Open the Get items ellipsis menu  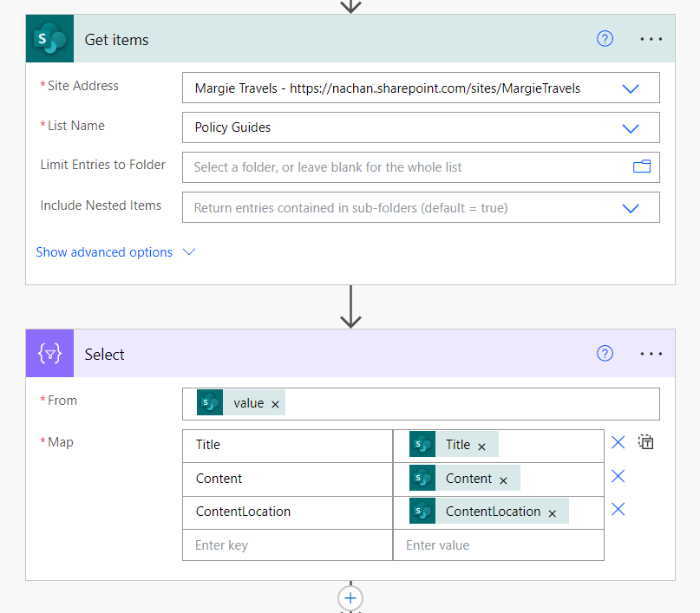[x=651, y=39]
